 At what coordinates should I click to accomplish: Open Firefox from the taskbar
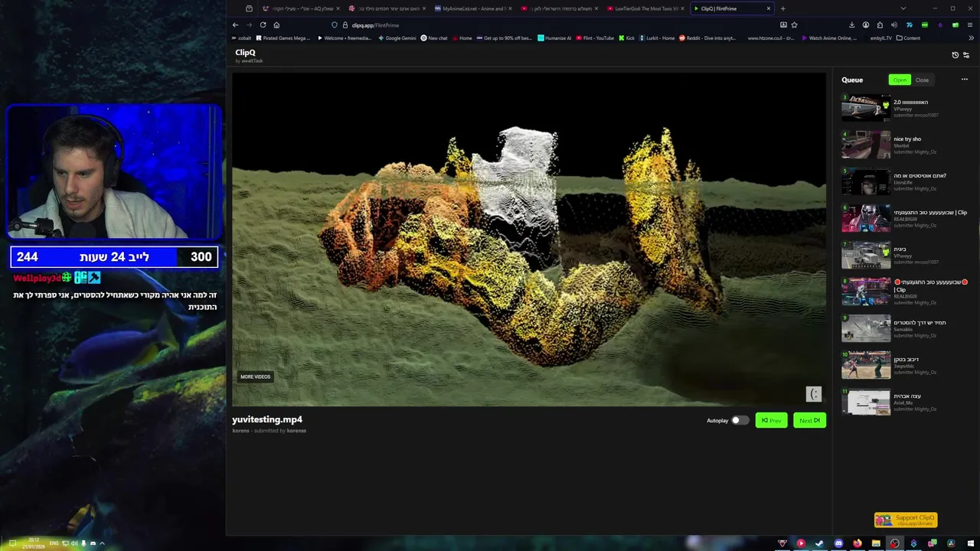[857, 543]
